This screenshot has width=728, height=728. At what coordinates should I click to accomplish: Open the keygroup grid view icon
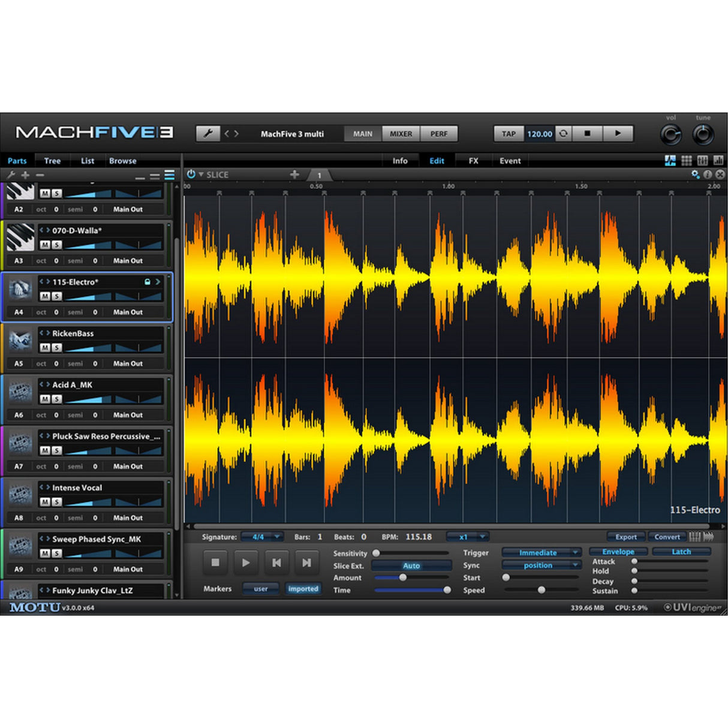[685, 160]
